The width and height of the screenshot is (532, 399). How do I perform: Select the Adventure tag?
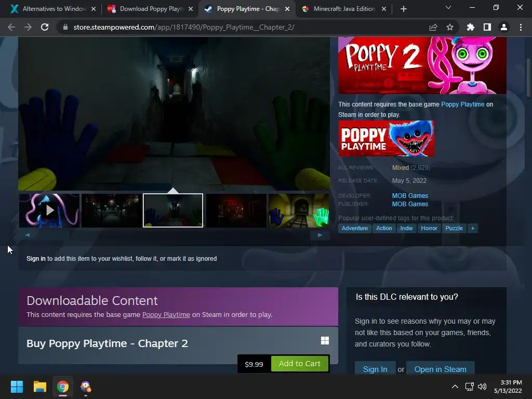pos(354,229)
